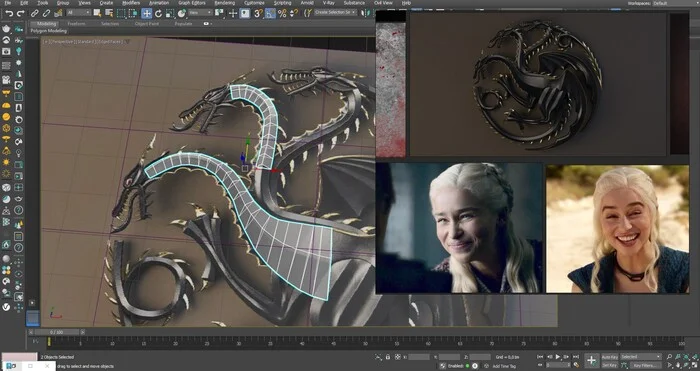Click the X coordinate input field
700x371 pixels.
419,357
